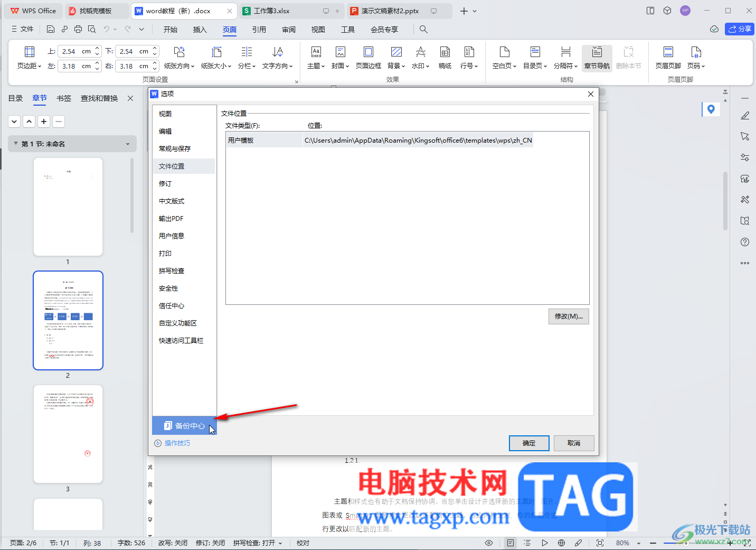756x550 pixels.
Task: Confirm with the 确定 button
Action: click(529, 443)
